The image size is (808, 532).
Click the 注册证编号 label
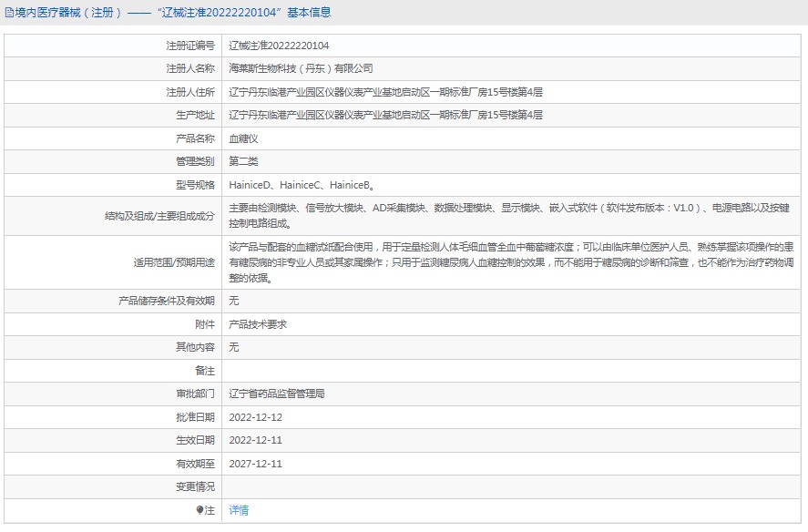[x=190, y=46]
